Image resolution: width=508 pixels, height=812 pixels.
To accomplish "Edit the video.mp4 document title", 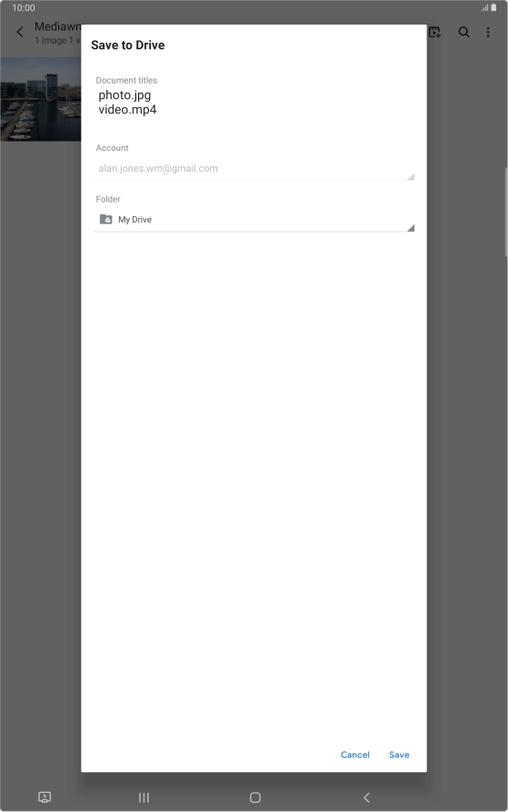I will pyautogui.click(x=127, y=109).
